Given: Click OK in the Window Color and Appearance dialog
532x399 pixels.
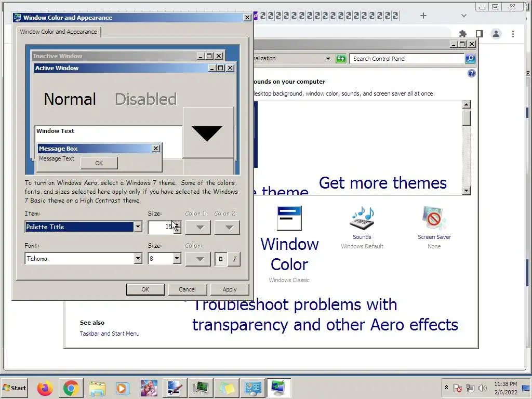Looking at the screenshot, I should pyautogui.click(x=145, y=289).
